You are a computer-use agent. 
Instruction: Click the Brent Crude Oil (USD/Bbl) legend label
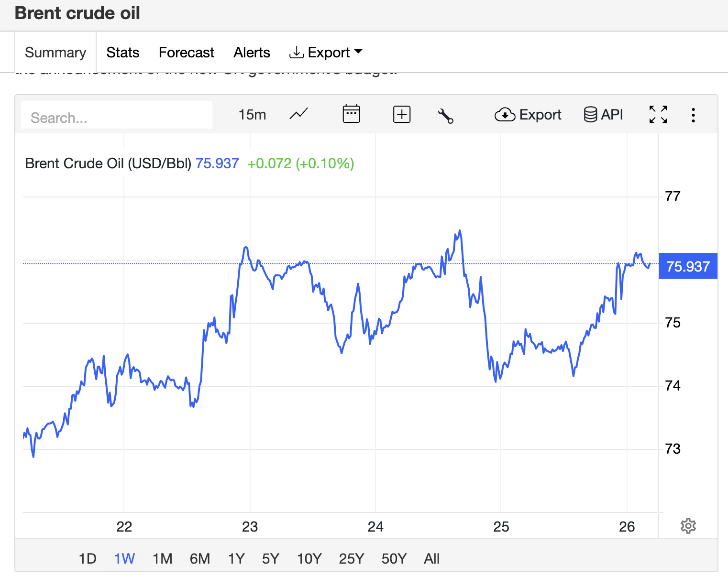pyautogui.click(x=108, y=163)
